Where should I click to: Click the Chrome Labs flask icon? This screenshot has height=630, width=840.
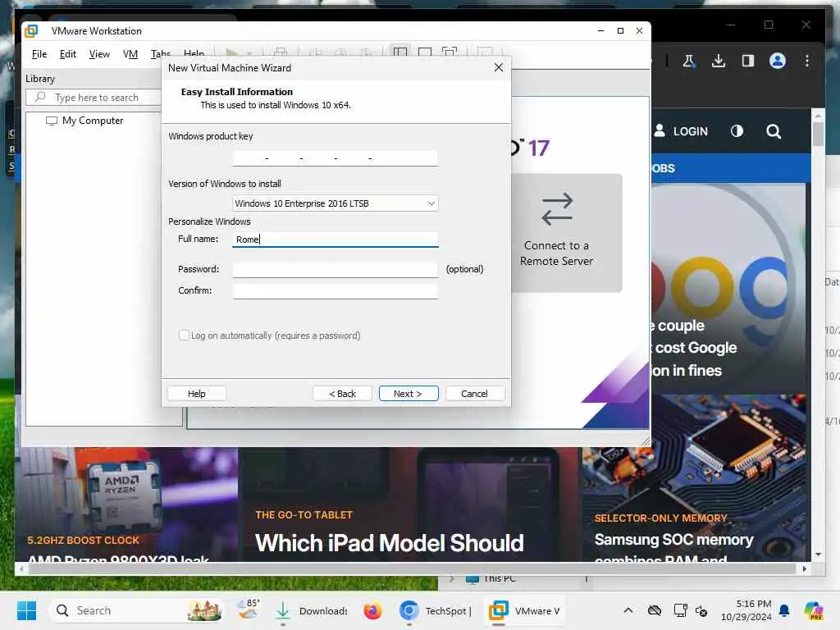point(689,61)
